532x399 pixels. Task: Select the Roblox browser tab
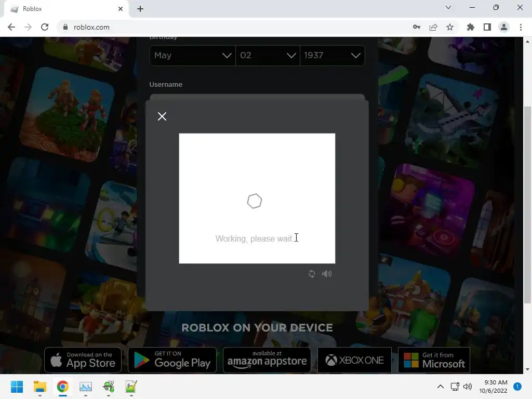tap(66, 9)
